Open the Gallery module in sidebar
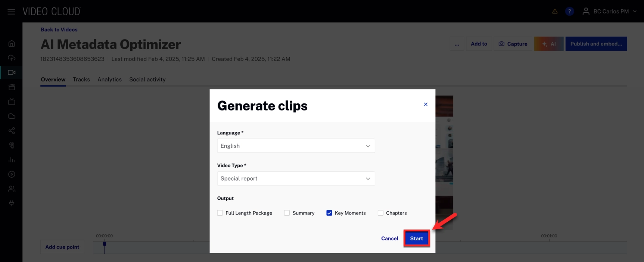 (12, 87)
